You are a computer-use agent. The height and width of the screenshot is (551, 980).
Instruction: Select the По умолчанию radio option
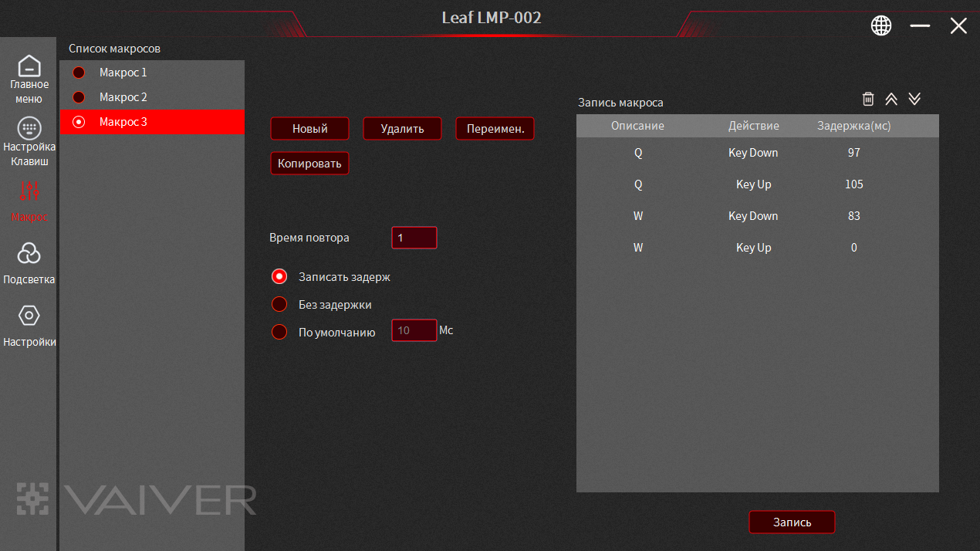[x=279, y=332]
